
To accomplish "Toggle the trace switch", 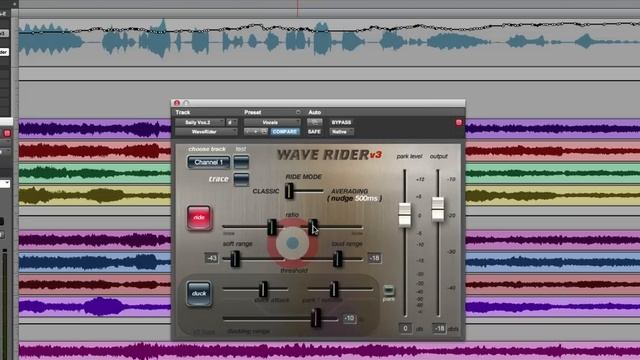I will (241, 179).
